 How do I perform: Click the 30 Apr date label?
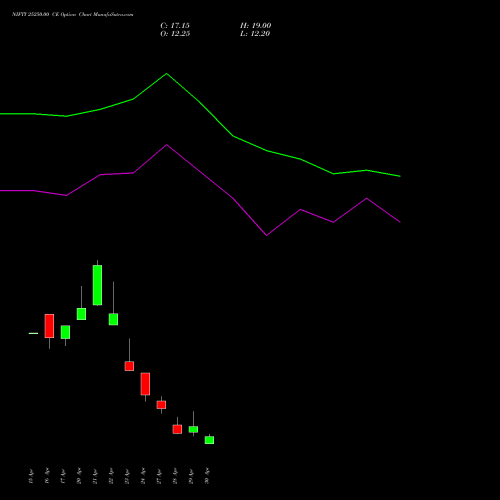click(207, 476)
